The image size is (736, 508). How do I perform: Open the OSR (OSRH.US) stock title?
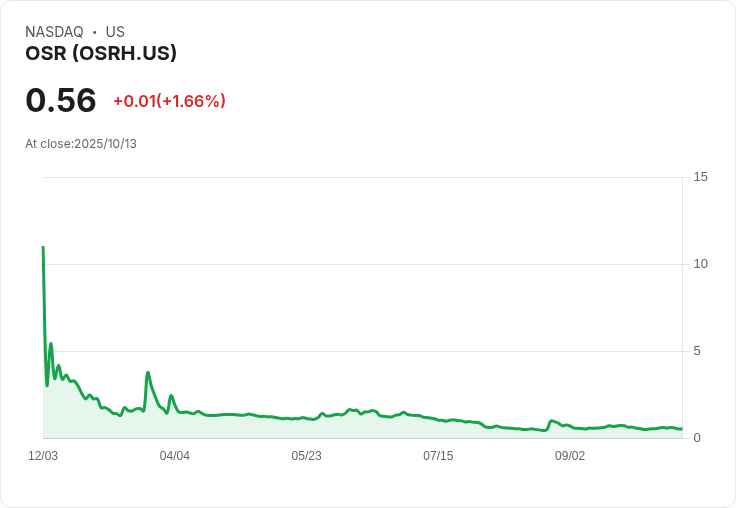(x=101, y=53)
